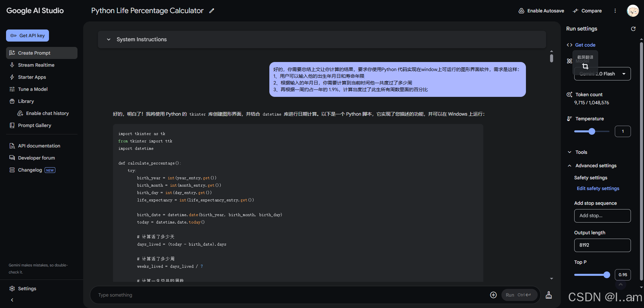Click the clear chat broom icon
Screen dimensions: 644x308
(549, 295)
